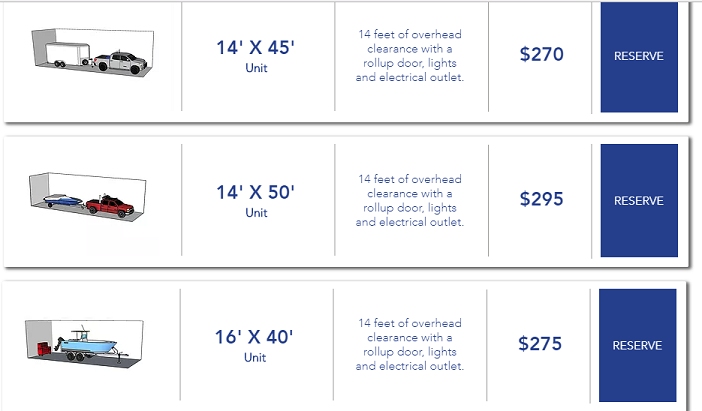Click the $270 price

coord(542,55)
